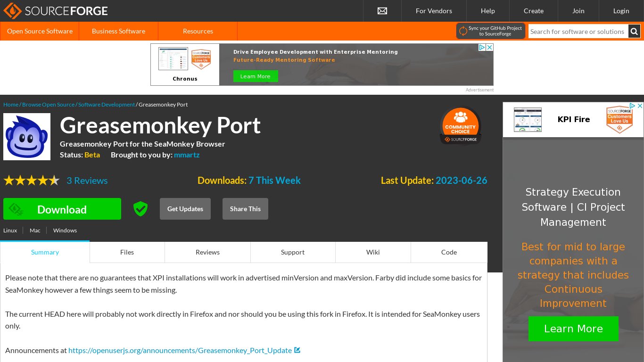This screenshot has width=644, height=362.
Task: Select the Windows platform link
Action: click(x=65, y=230)
